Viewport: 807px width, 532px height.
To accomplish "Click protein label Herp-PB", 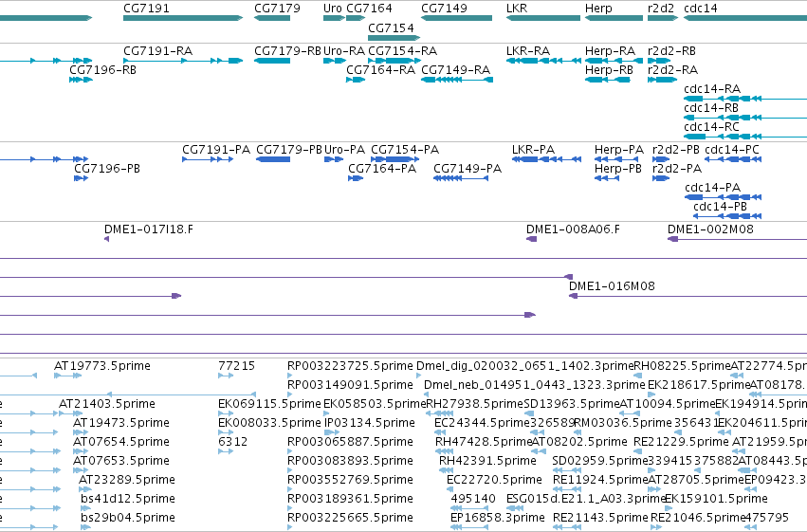I will coord(618,169).
